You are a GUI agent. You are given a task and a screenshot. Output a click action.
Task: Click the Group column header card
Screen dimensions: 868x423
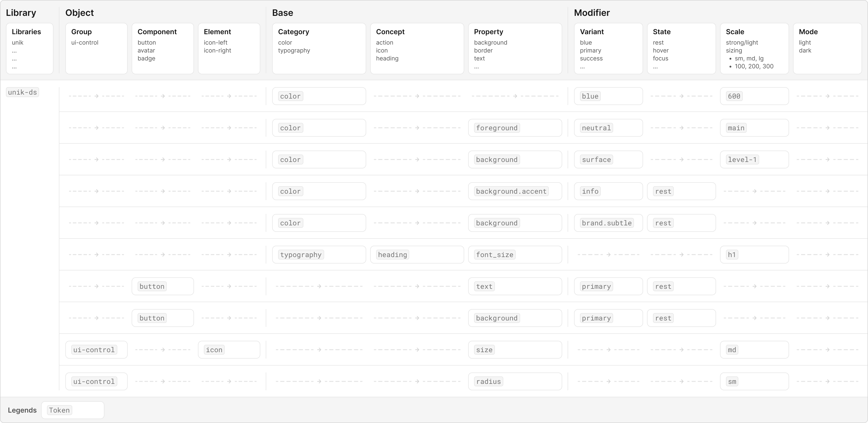click(96, 48)
